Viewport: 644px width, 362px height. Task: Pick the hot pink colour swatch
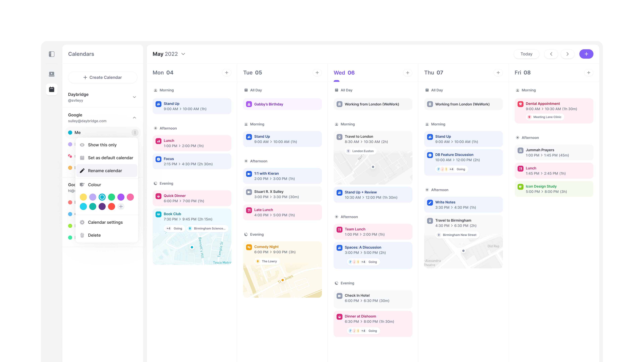[x=130, y=197]
